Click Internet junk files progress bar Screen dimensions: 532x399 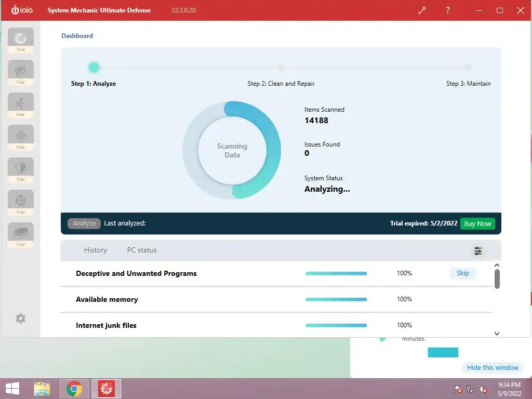tap(336, 325)
